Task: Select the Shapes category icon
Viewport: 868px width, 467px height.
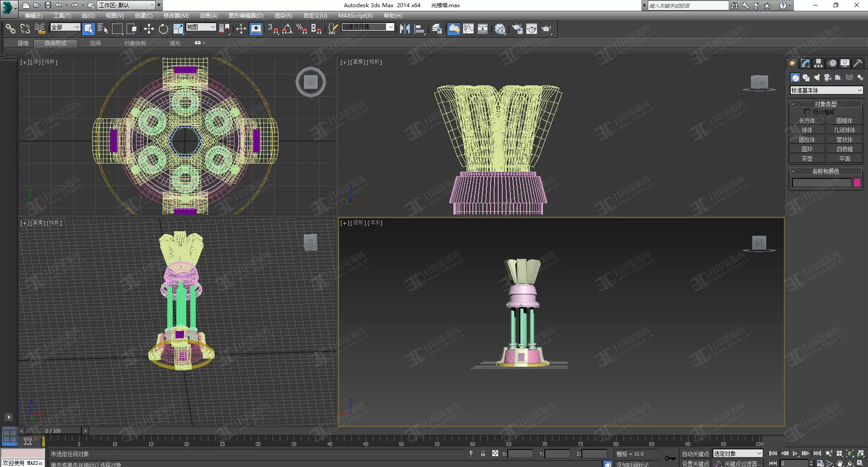Action: point(806,78)
